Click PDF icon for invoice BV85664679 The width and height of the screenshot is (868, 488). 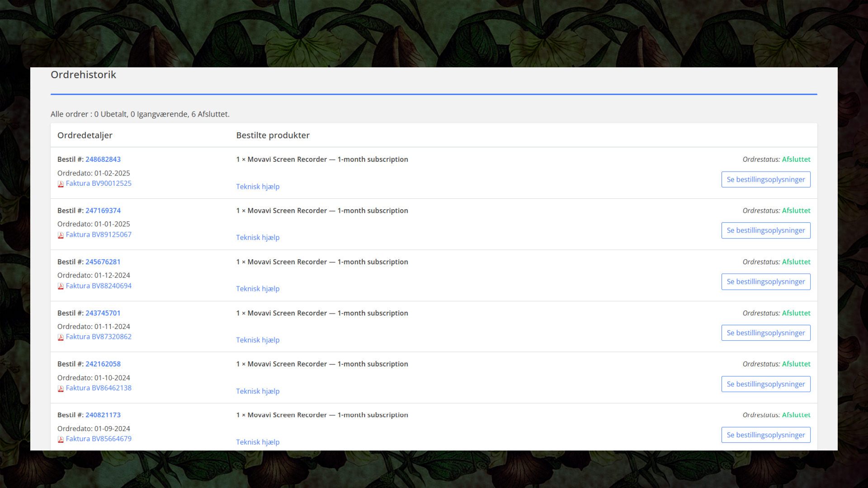pyautogui.click(x=61, y=439)
